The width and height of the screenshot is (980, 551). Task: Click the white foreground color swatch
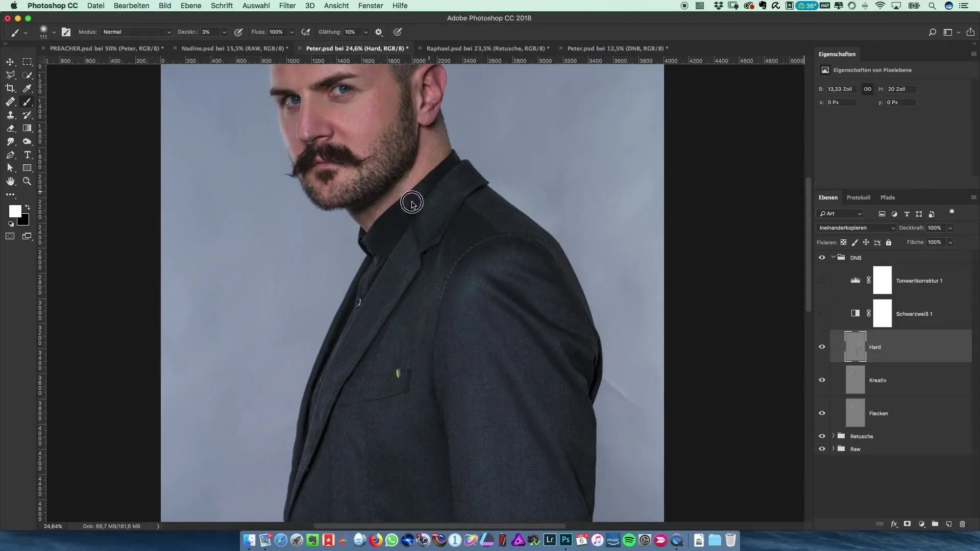click(x=15, y=211)
